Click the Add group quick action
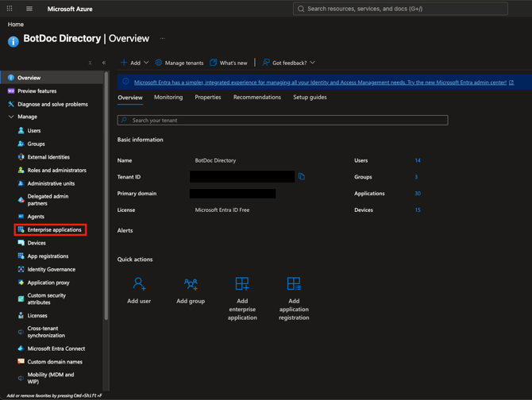The image size is (532, 400). coord(191,290)
